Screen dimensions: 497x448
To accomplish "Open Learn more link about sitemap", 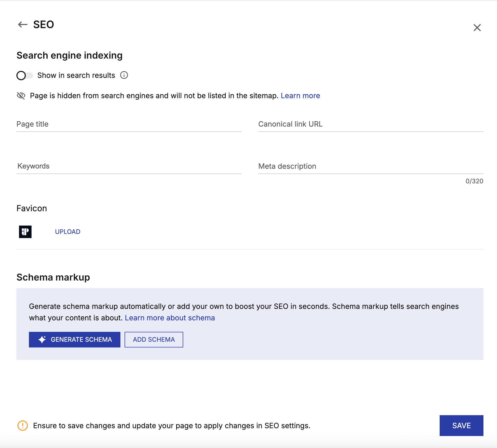I will coord(300,96).
